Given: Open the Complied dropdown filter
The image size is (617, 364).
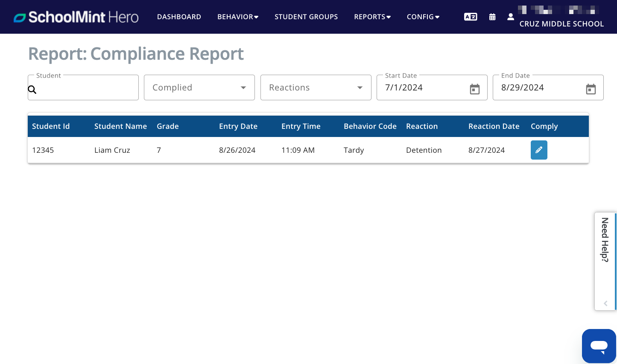Looking at the screenshot, I should pos(199,87).
